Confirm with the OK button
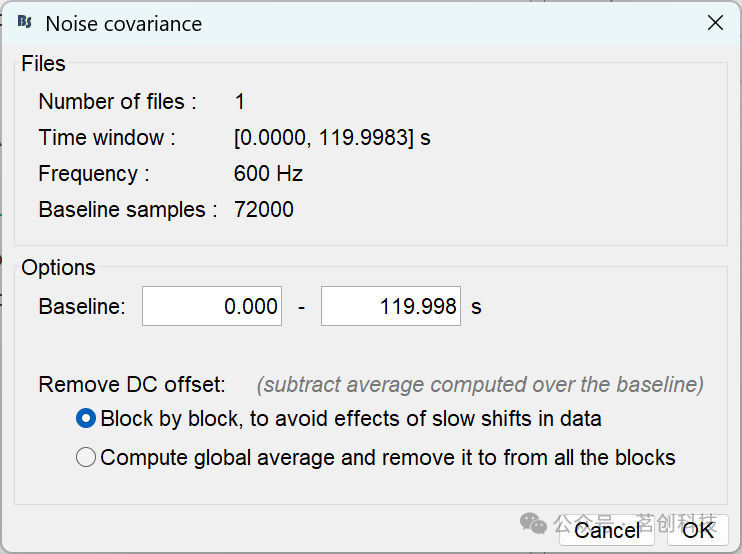This screenshot has height=554, width=742. [698, 530]
